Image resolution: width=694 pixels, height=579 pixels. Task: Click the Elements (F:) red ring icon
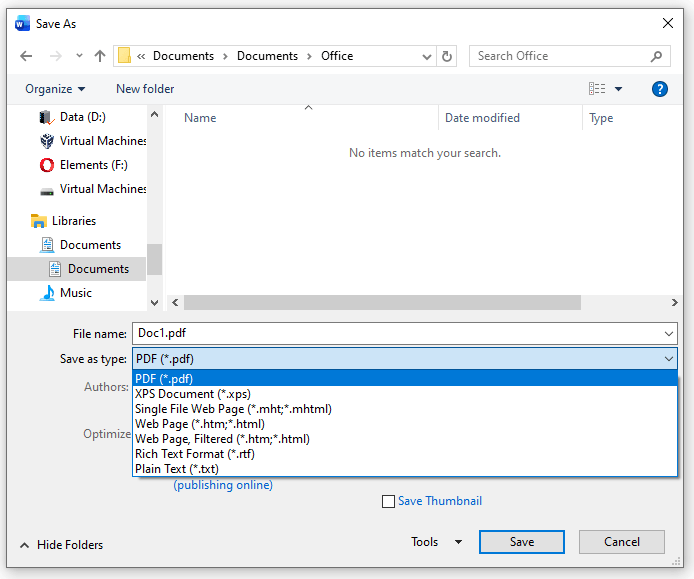coord(47,165)
